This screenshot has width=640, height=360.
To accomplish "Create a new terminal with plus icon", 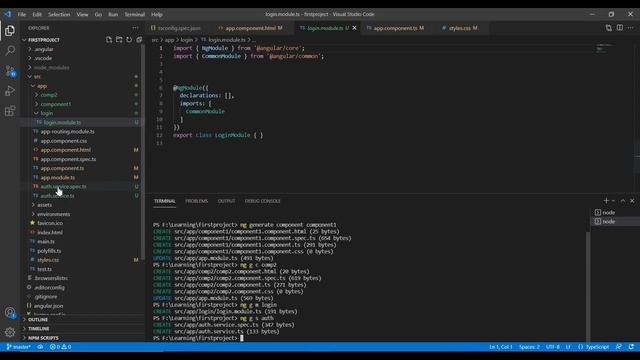I will [x=606, y=200].
